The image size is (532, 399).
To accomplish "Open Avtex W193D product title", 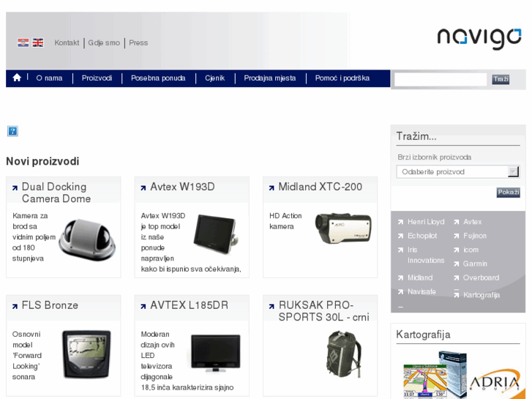I will 182,187.
